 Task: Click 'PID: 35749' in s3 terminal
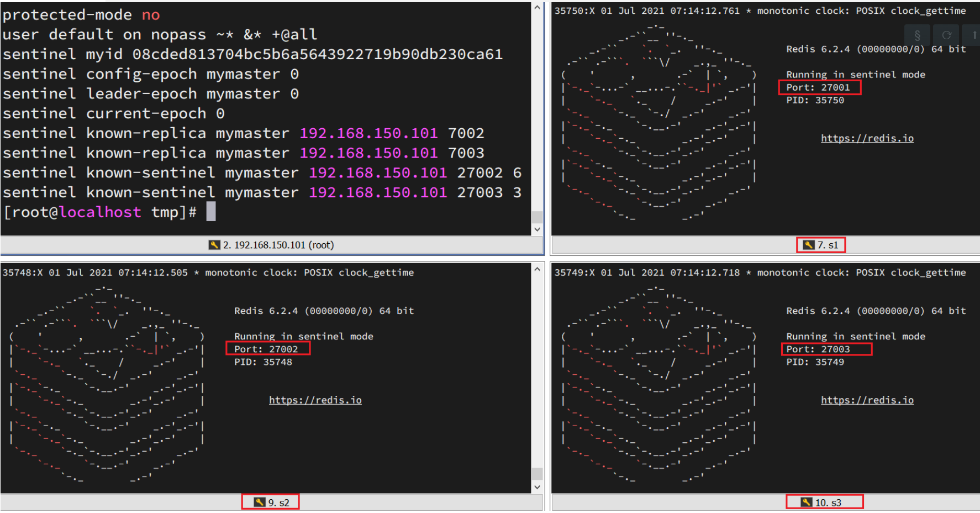tap(815, 362)
